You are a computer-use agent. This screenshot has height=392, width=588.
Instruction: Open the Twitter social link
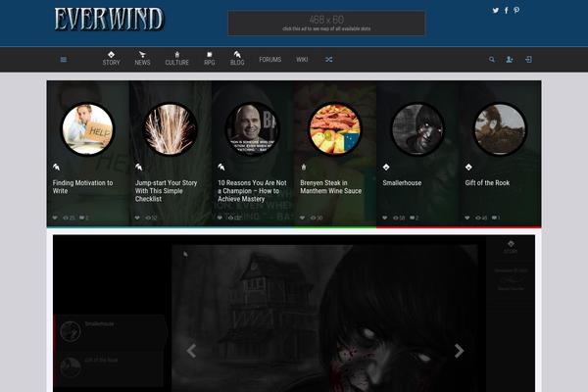point(495,11)
